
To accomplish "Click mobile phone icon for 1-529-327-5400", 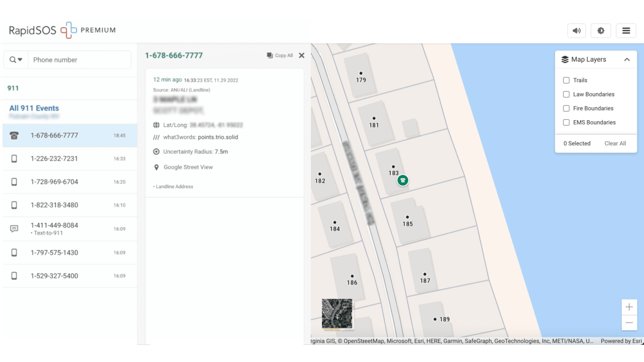I will click(x=14, y=276).
